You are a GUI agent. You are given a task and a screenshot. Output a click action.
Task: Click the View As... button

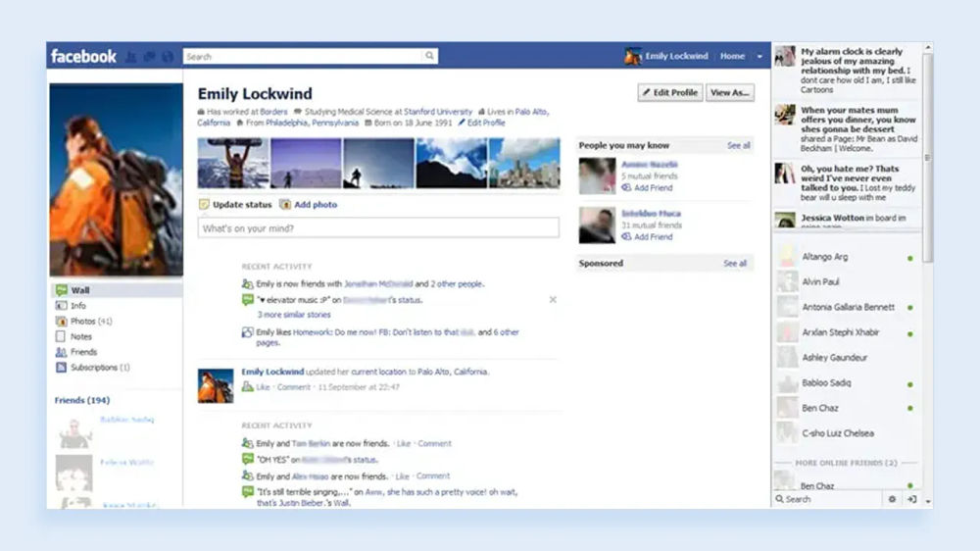[729, 92]
